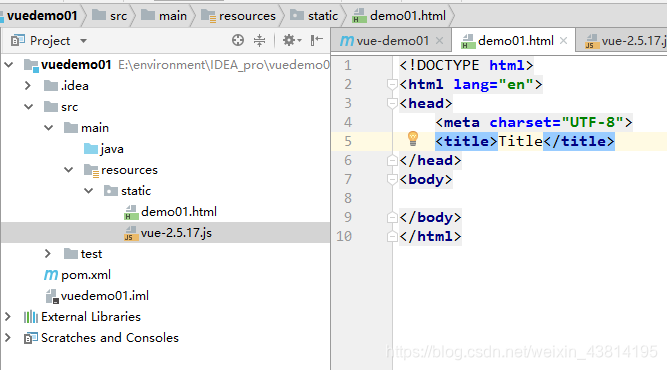
Task: Click static in the breadcrumb bar
Action: pos(323,16)
